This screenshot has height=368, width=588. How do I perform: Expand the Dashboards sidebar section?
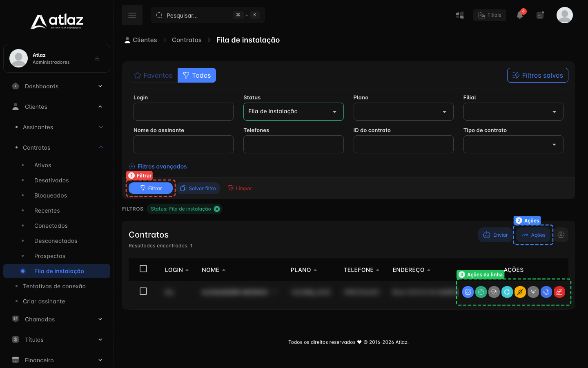57,86
